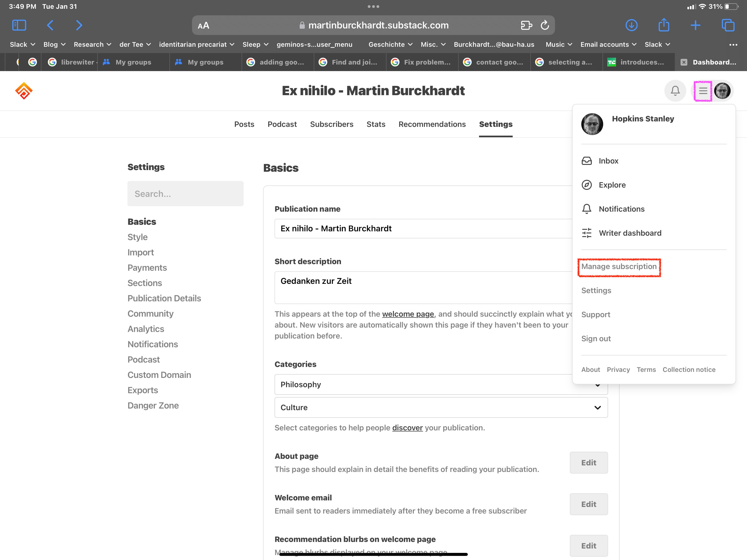This screenshot has height=560, width=747.
Task: Click the profile avatar in the header
Action: (722, 91)
